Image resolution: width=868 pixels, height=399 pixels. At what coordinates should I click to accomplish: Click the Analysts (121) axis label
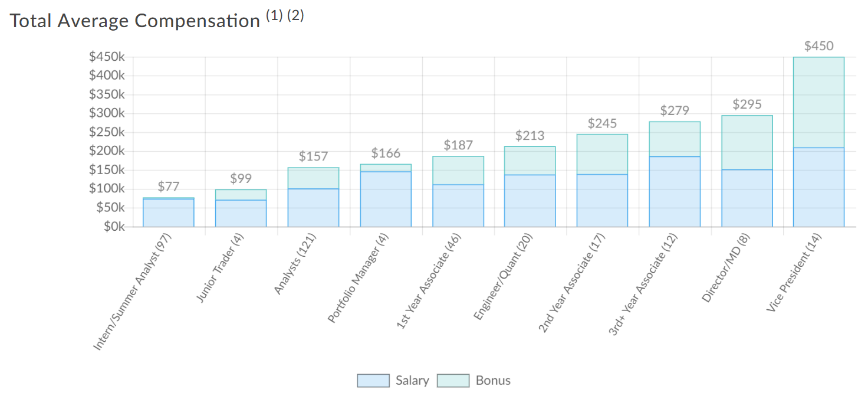(x=295, y=264)
